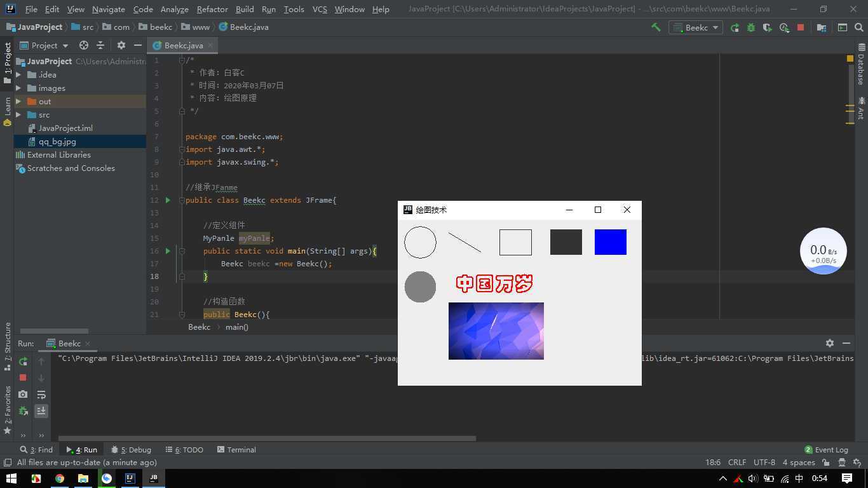The image size is (868, 488).
Task: Open the UTF-8 encoding selector
Action: pyautogui.click(x=764, y=463)
